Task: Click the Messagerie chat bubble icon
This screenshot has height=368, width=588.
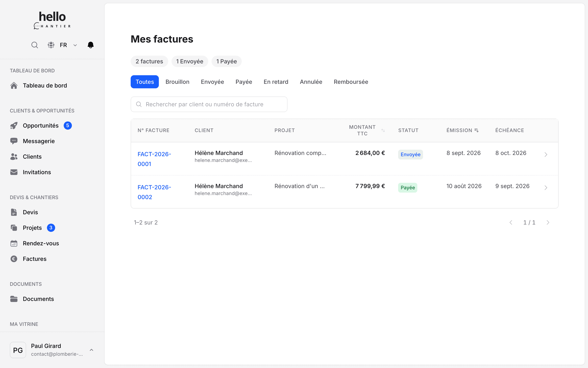Action: [x=14, y=141]
